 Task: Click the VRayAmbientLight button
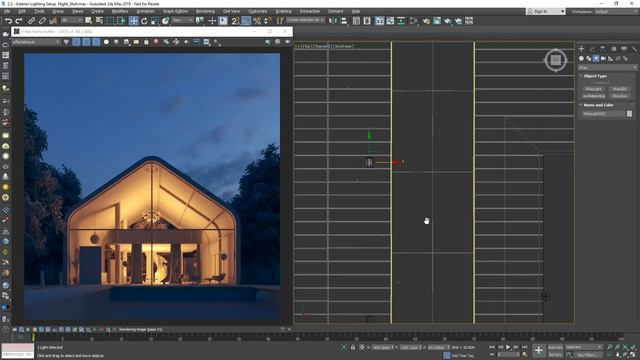coord(594,96)
